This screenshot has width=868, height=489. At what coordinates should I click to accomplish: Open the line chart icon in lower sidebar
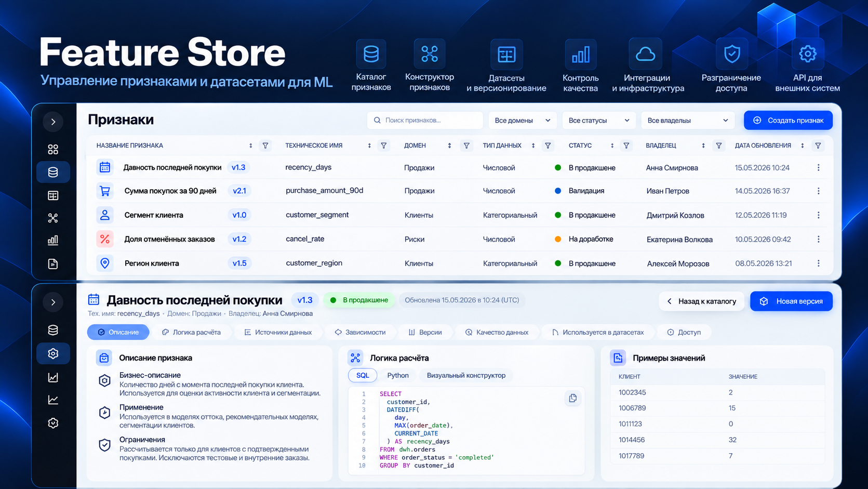click(x=53, y=400)
